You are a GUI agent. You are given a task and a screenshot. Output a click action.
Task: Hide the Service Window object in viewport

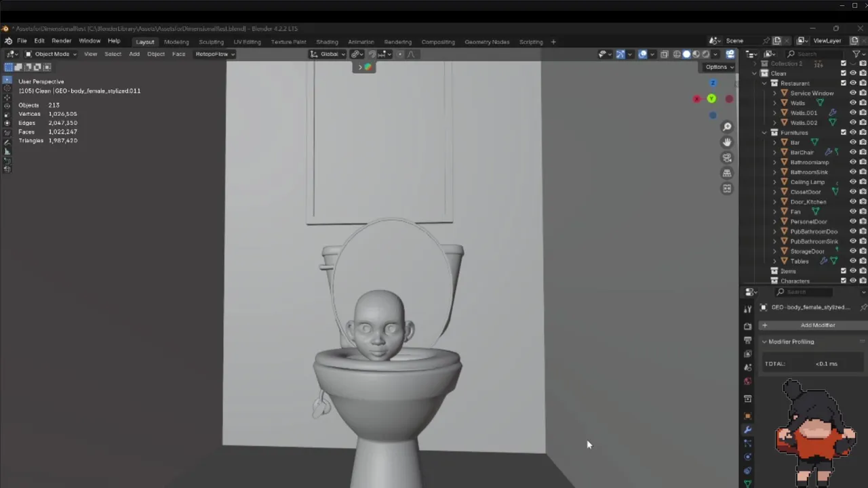(853, 93)
